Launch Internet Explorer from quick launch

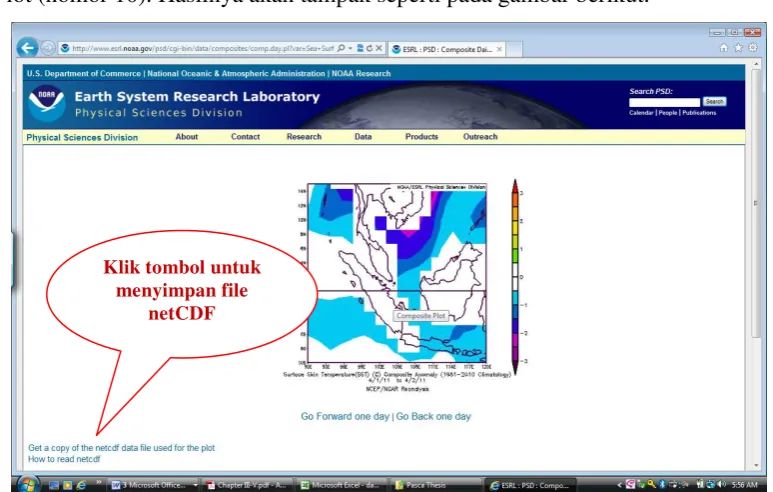(81, 486)
